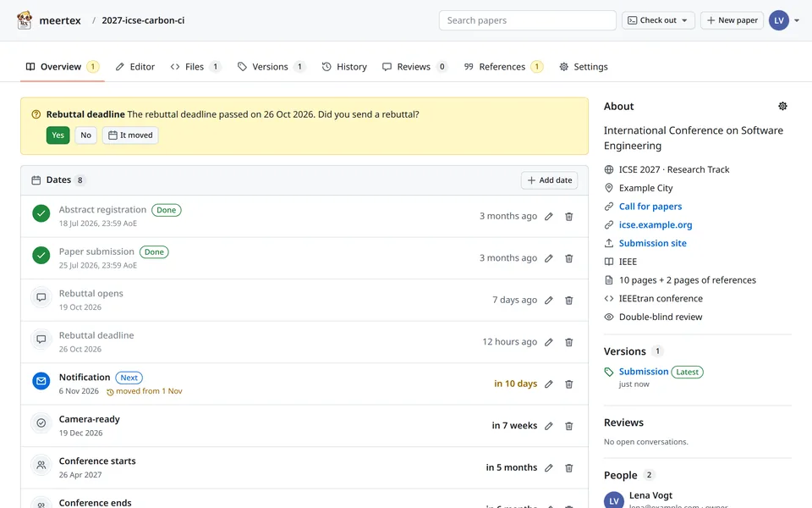Create a New paper
812x508 pixels.
(732, 20)
